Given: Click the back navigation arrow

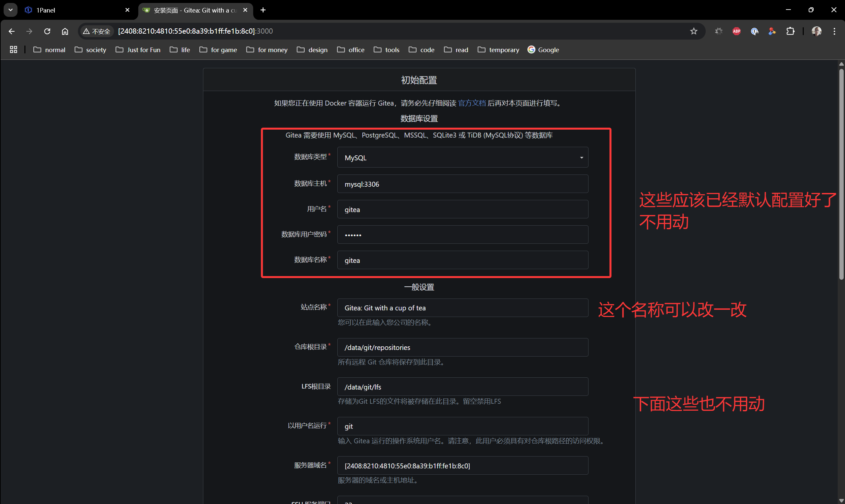Looking at the screenshot, I should pos(12,31).
